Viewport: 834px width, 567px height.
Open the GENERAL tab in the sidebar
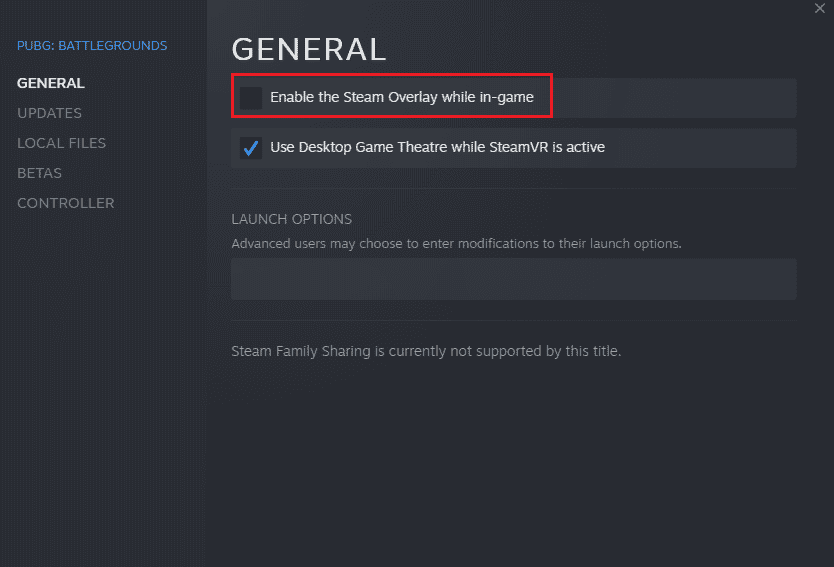click(51, 83)
